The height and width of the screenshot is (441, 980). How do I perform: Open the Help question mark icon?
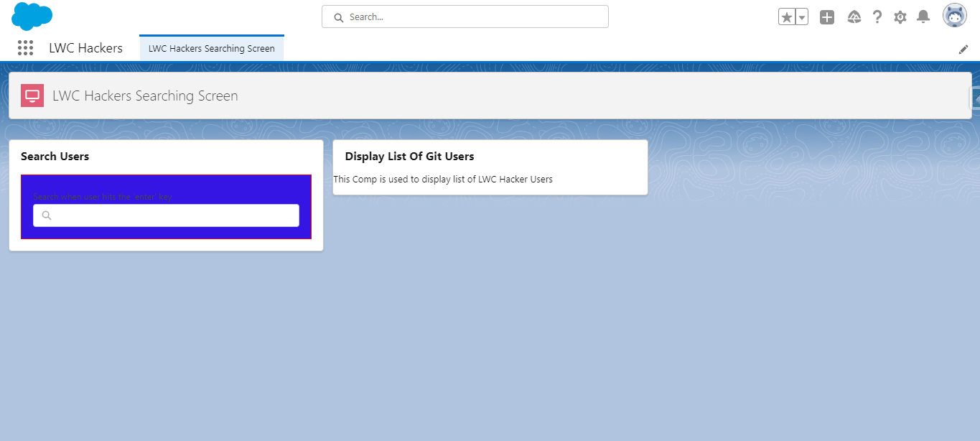coord(877,17)
